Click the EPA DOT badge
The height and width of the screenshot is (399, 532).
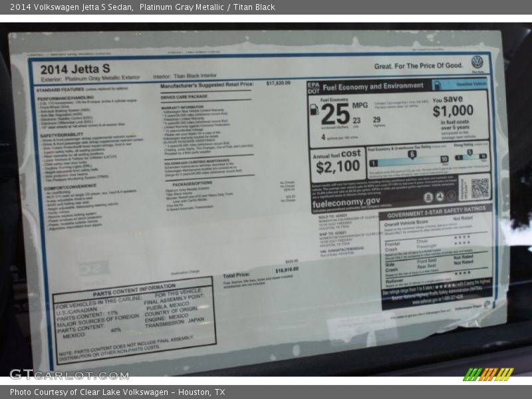click(x=313, y=86)
